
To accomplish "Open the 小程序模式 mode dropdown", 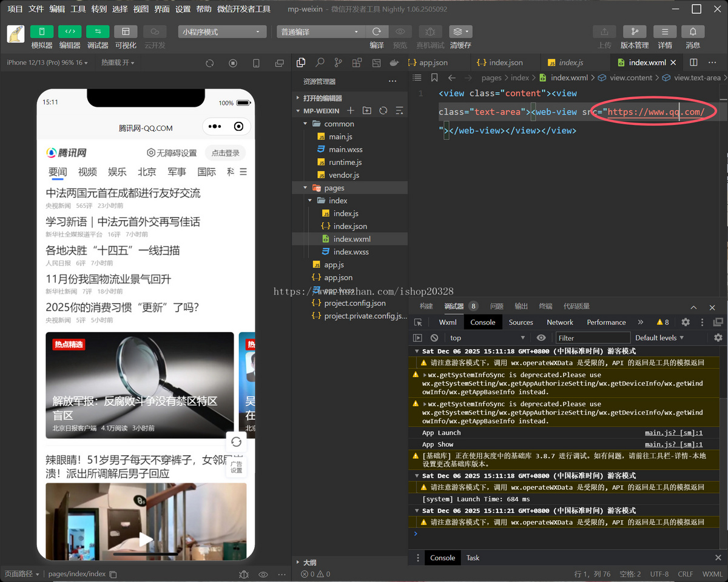I will click(x=221, y=31).
